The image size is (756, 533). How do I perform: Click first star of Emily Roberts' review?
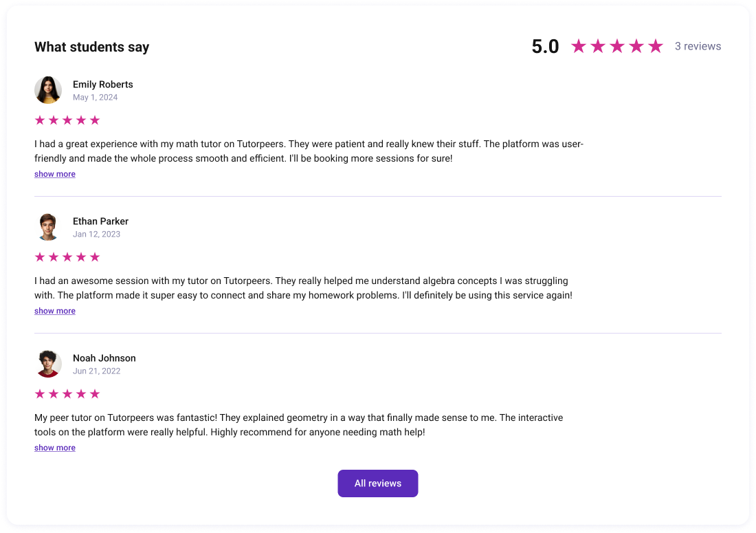pos(40,120)
